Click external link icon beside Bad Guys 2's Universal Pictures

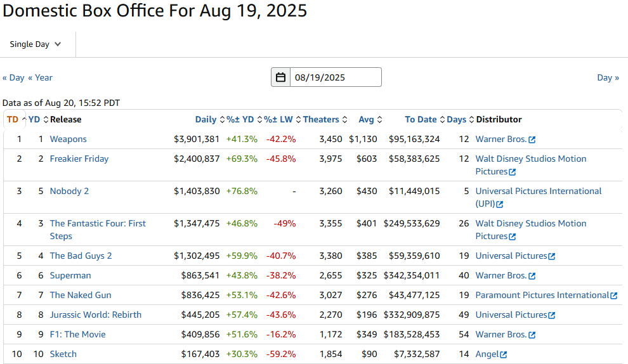tap(551, 256)
